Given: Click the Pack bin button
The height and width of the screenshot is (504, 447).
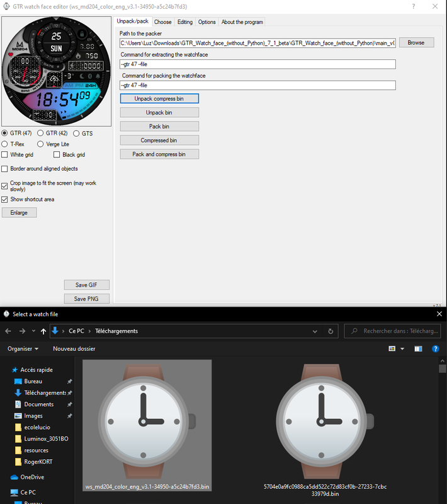Looking at the screenshot, I should (x=159, y=127).
